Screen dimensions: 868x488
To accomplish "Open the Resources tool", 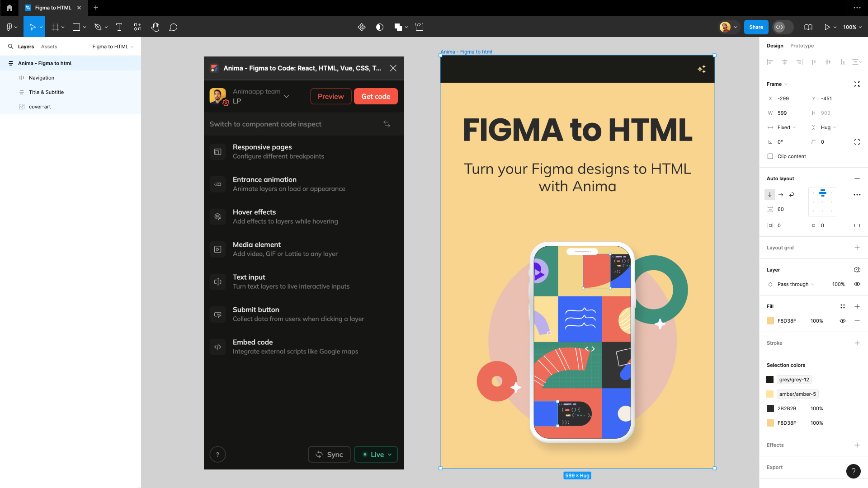I will 137,27.
